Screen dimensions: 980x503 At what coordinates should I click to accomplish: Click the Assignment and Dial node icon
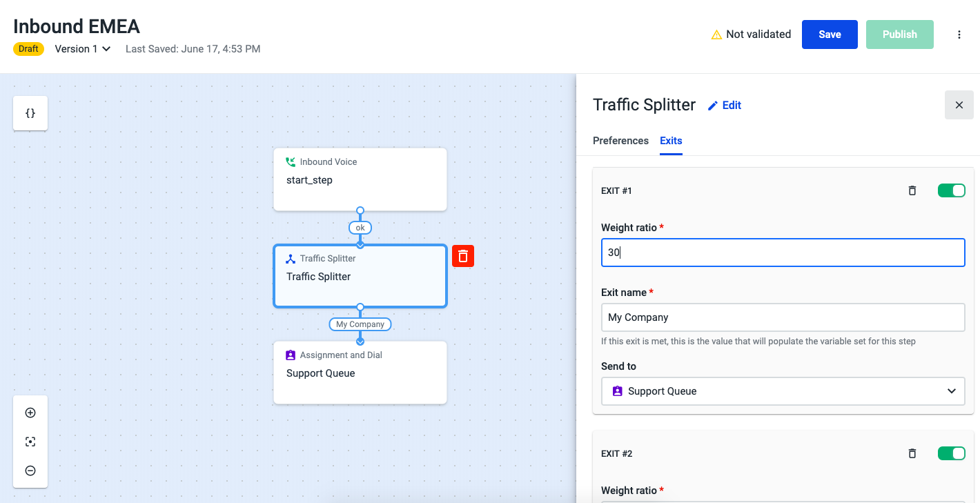point(291,355)
